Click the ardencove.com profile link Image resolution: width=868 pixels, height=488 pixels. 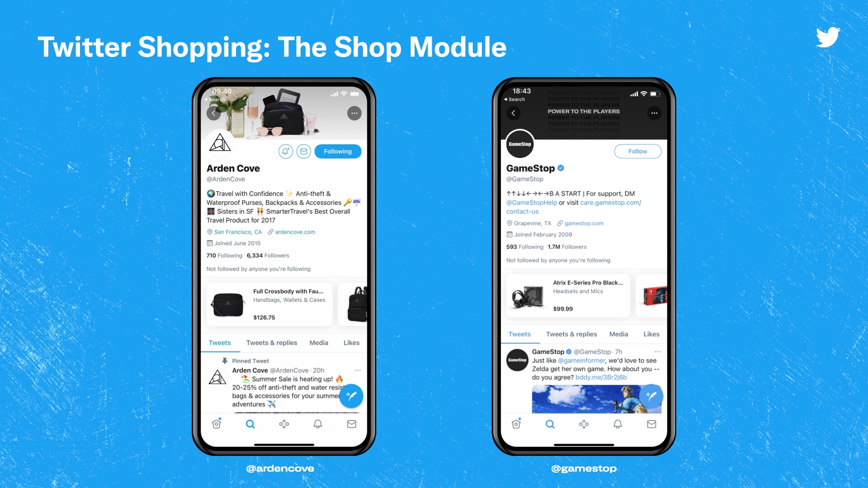[x=292, y=232]
